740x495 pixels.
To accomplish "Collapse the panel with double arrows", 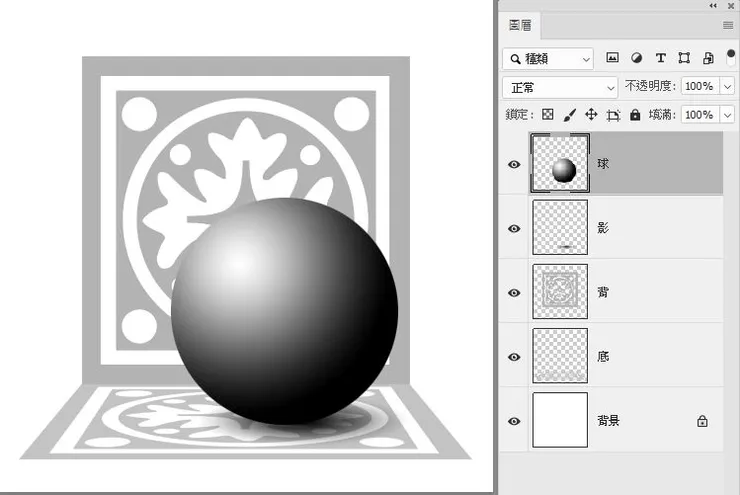I will coord(713,6).
